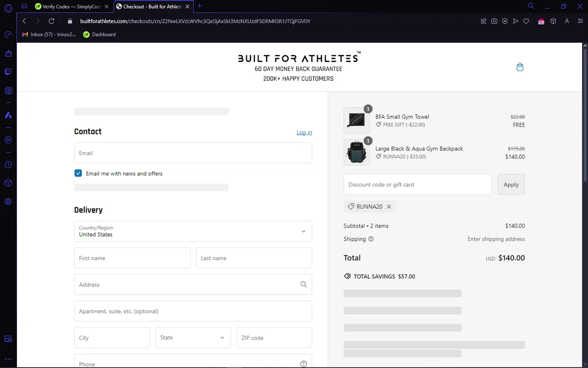This screenshot has width=588, height=368.
Task: Focus the Phone field
Action: 193,361
